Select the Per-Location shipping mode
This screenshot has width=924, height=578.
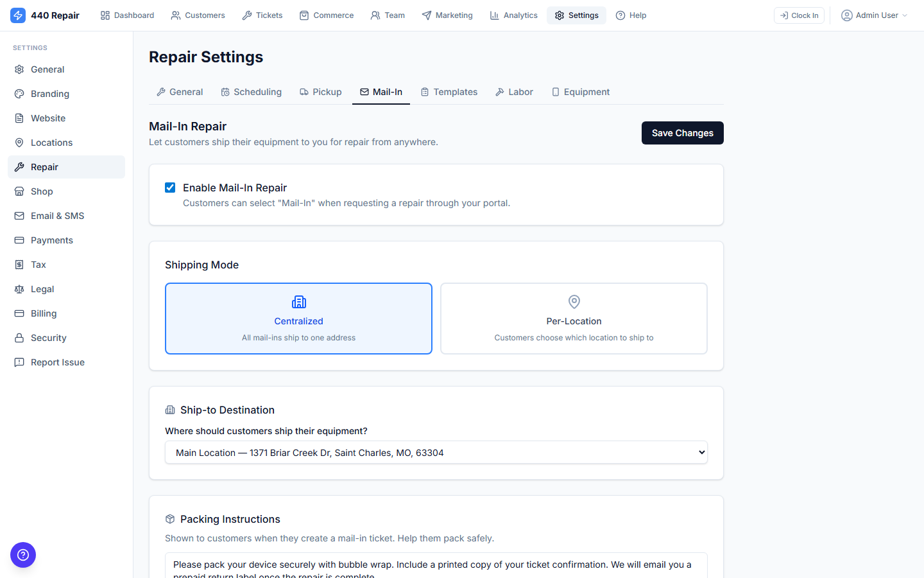pos(573,319)
